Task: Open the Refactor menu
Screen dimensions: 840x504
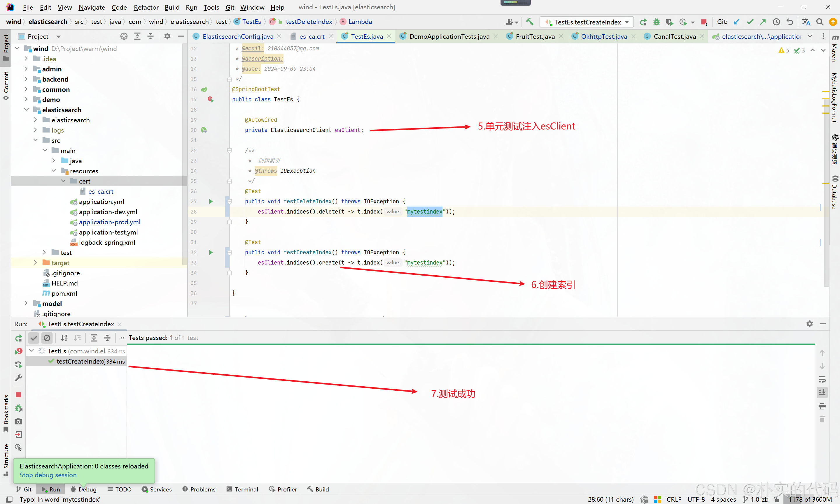Action: (146, 7)
